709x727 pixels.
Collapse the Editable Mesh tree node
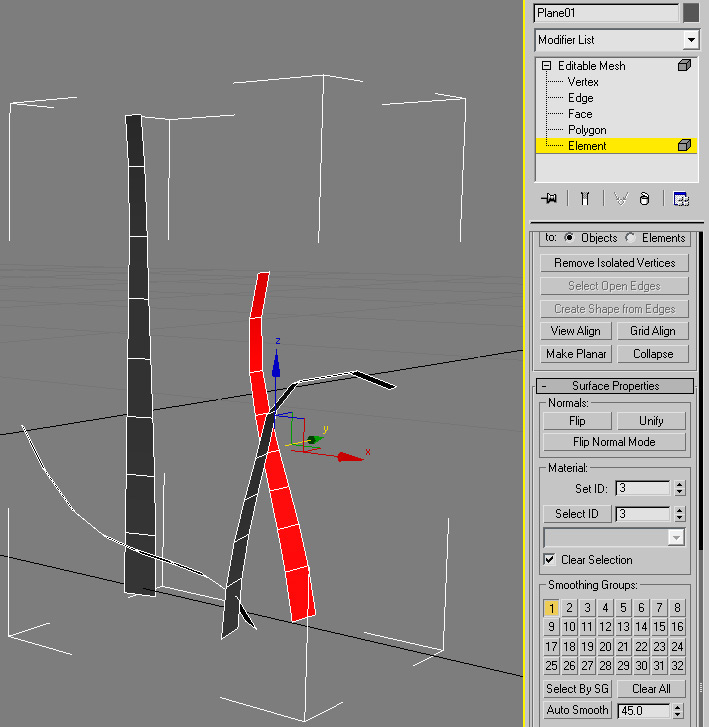pyautogui.click(x=547, y=66)
